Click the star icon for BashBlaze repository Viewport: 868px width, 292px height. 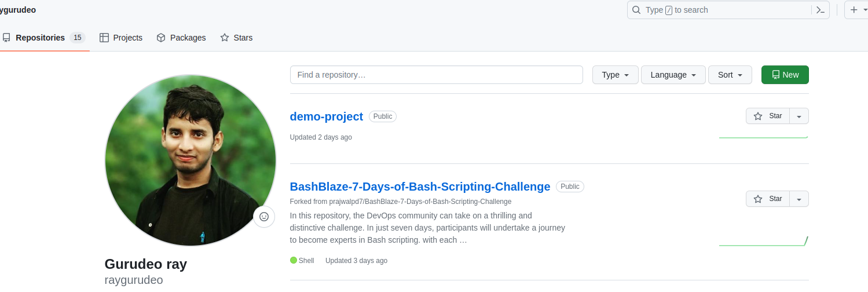pyautogui.click(x=758, y=199)
